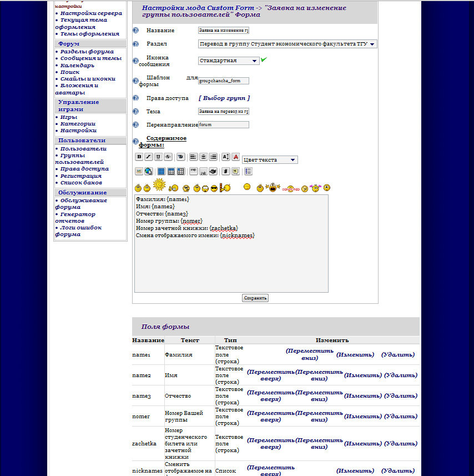This screenshot has width=474, height=476.
Task: Click the Шаблон для формы field groupchanche_form
Action: tap(224, 81)
